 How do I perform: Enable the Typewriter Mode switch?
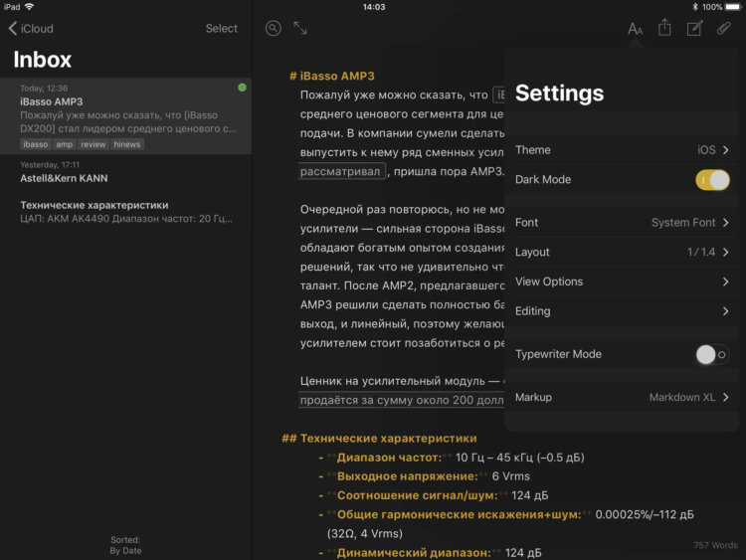[712, 354]
